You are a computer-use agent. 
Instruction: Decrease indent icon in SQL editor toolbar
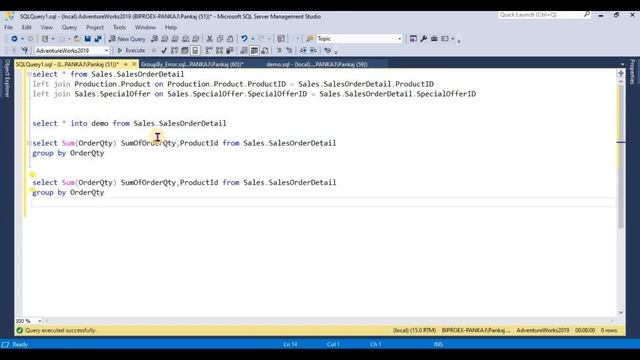(303, 50)
